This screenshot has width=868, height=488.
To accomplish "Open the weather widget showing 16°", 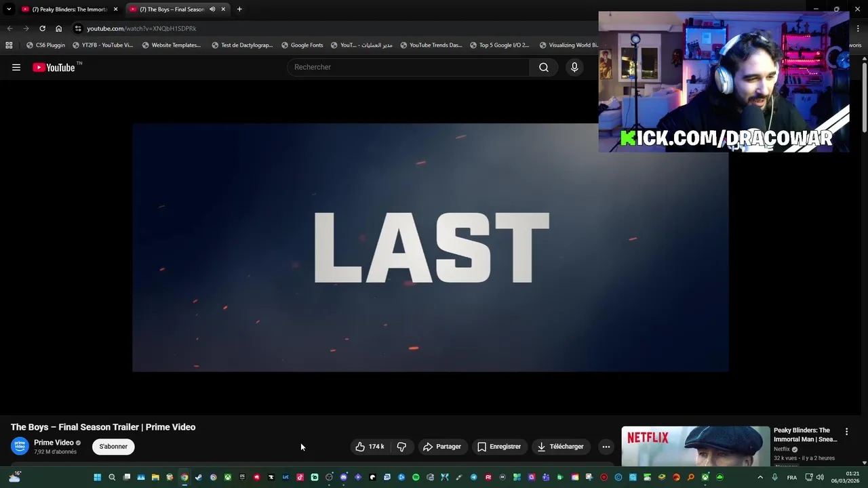I will point(14,477).
